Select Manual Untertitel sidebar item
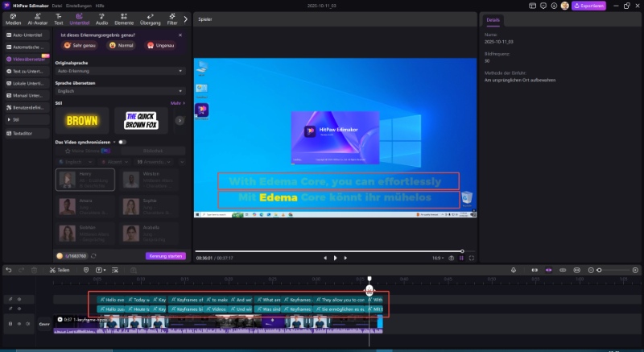This screenshot has height=352, width=644. pos(27,96)
